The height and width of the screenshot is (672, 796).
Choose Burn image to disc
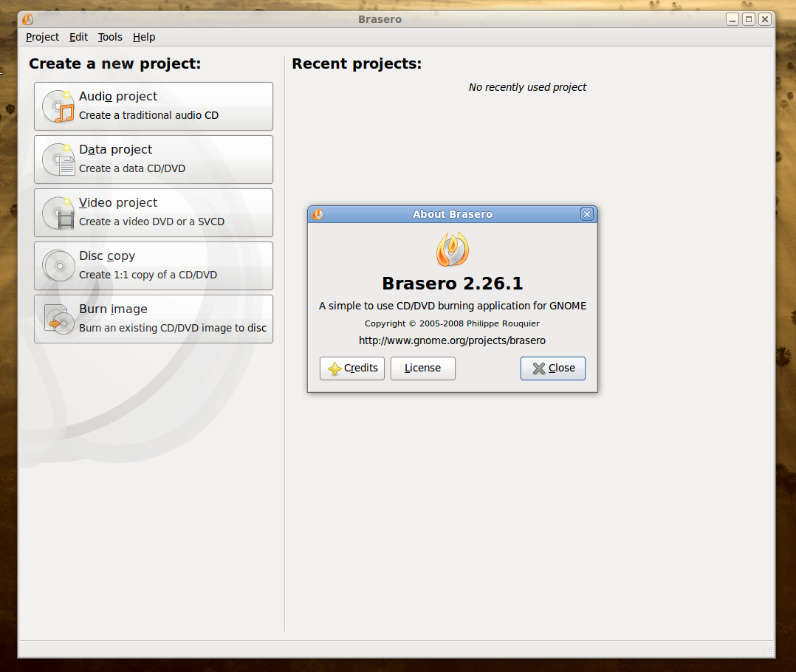coord(154,319)
